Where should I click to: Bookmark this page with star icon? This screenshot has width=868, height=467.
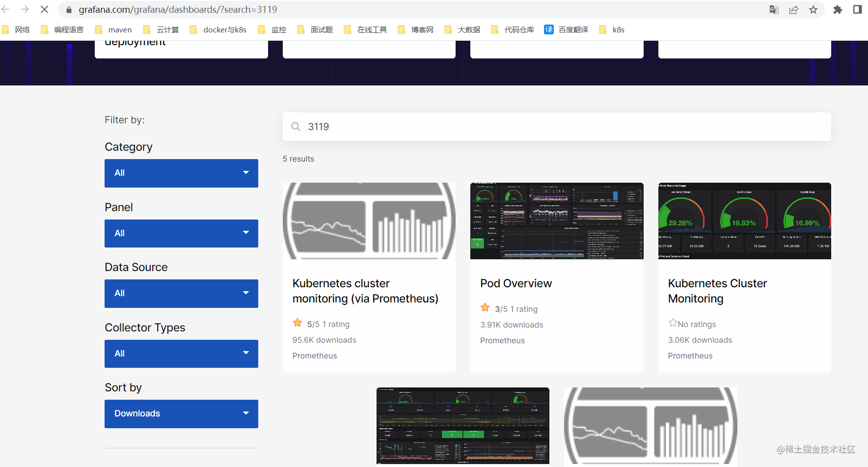(x=814, y=10)
